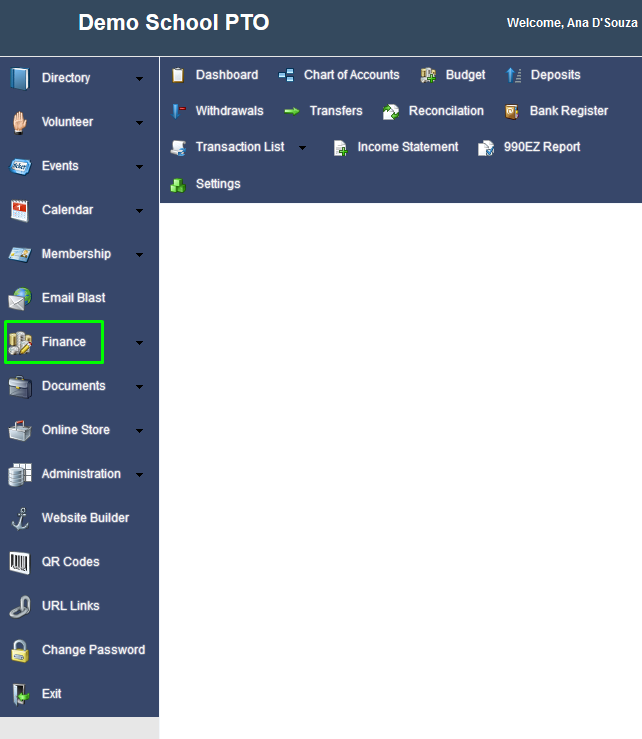Expand the Events dropdown arrow
The width and height of the screenshot is (642, 739).
click(x=139, y=167)
